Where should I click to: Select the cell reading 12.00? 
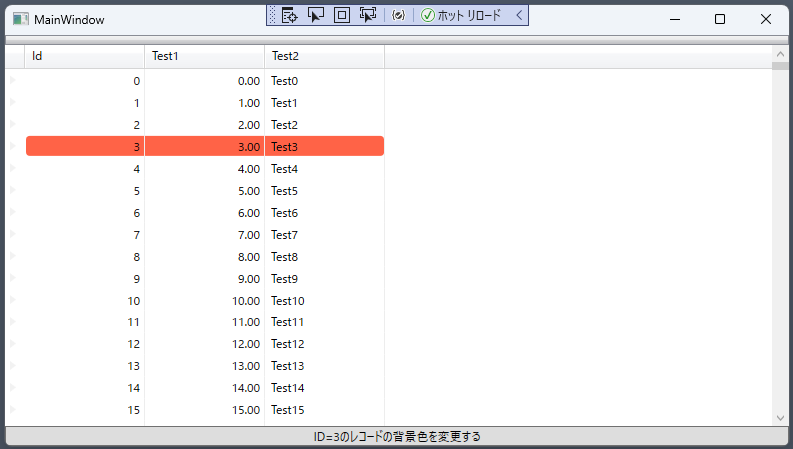tap(204, 344)
